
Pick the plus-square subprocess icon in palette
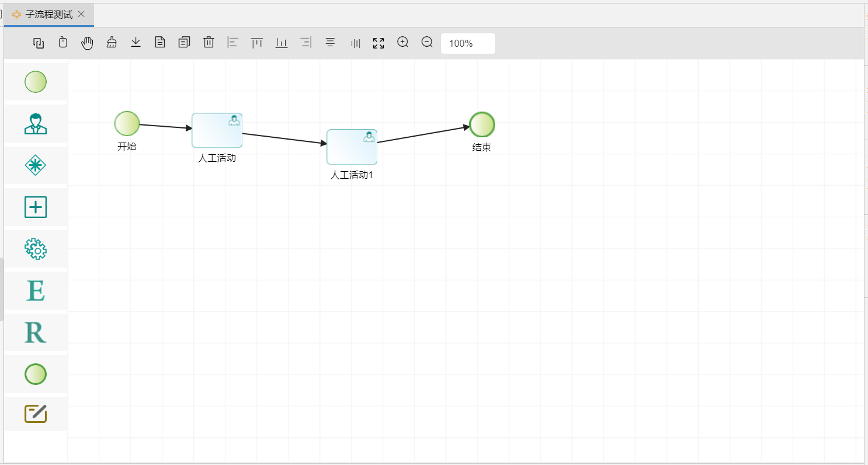pos(36,207)
